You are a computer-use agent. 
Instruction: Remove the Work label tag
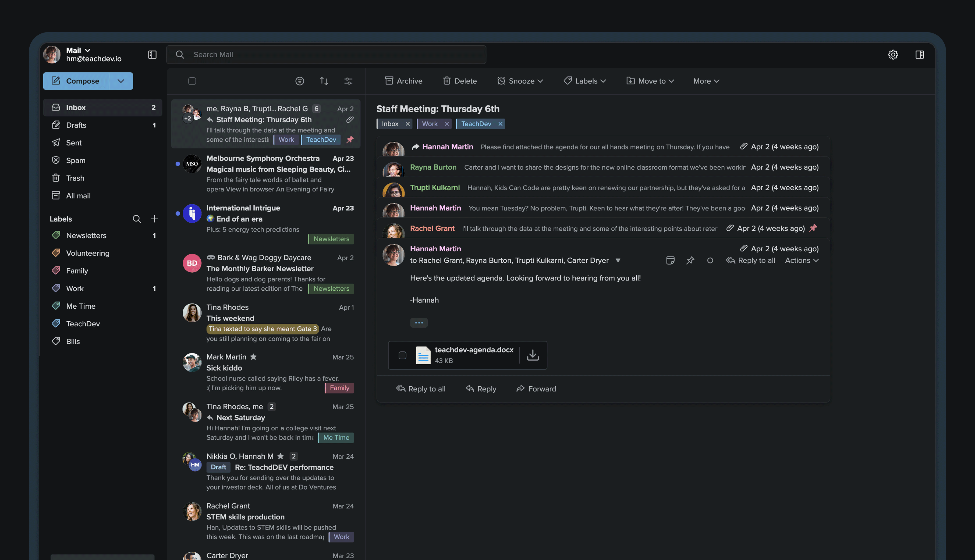point(447,124)
